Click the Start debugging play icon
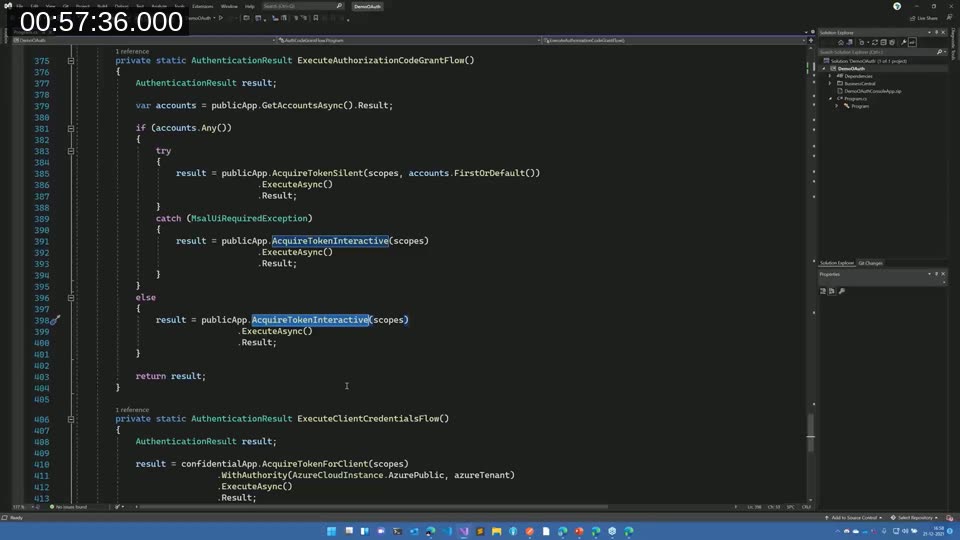Screen dimensions: 960x540 pyautogui.click(x=221, y=18)
